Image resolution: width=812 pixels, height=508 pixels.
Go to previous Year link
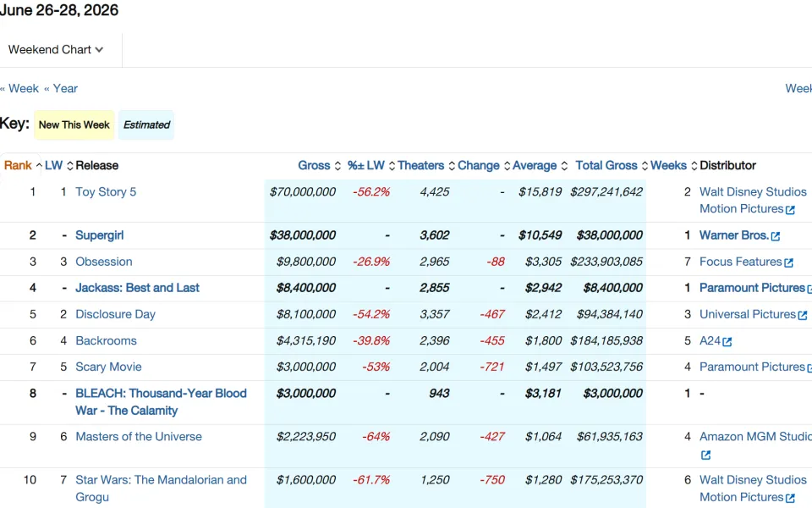point(61,89)
